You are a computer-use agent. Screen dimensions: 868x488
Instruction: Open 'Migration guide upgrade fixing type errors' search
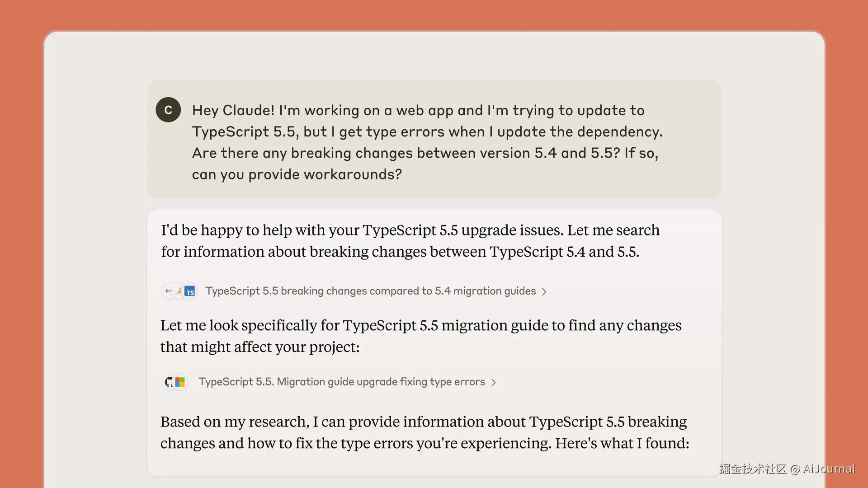click(341, 382)
